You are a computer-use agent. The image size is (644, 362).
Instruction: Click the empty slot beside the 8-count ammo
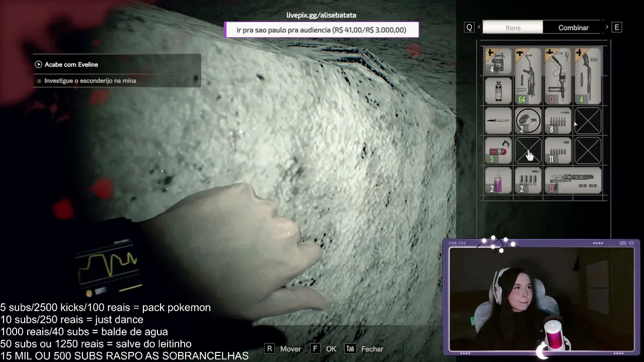588,121
